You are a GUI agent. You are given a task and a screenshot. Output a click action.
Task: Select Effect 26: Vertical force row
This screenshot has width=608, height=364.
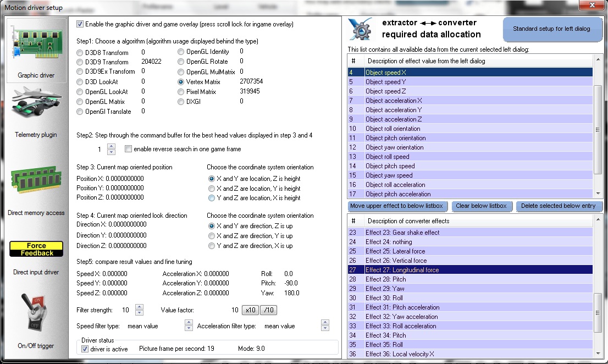pyautogui.click(x=471, y=261)
